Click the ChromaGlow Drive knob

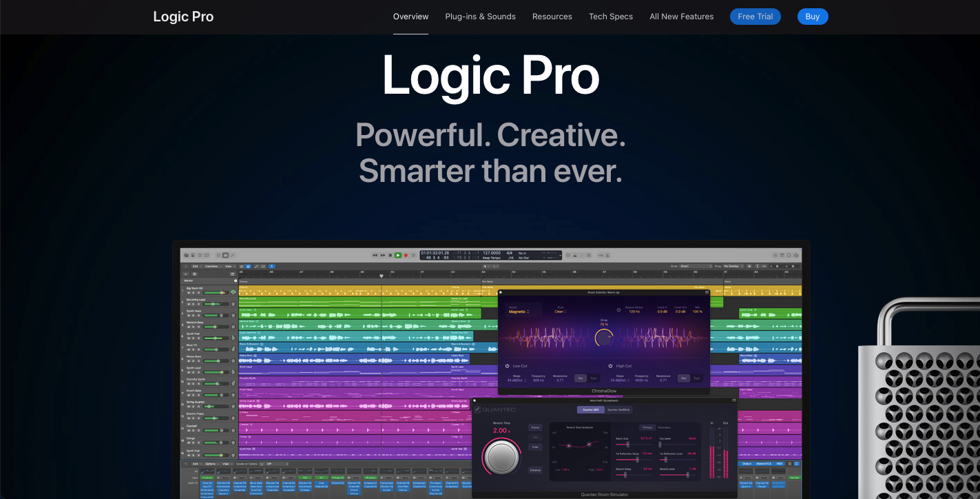pos(604,337)
